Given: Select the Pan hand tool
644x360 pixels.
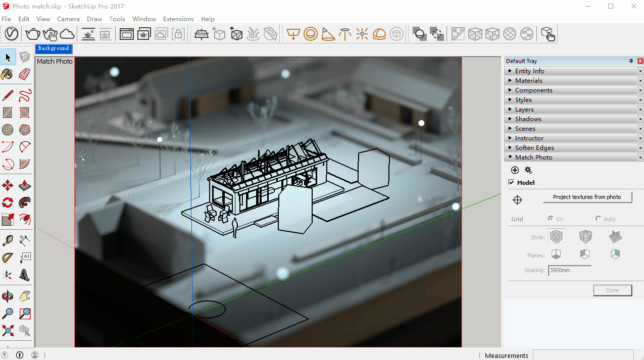Looking at the screenshot, I should point(25,296).
